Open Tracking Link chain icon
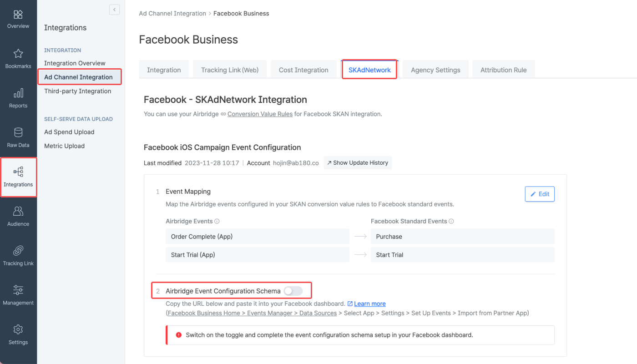The height and width of the screenshot is (364, 637). click(x=18, y=251)
